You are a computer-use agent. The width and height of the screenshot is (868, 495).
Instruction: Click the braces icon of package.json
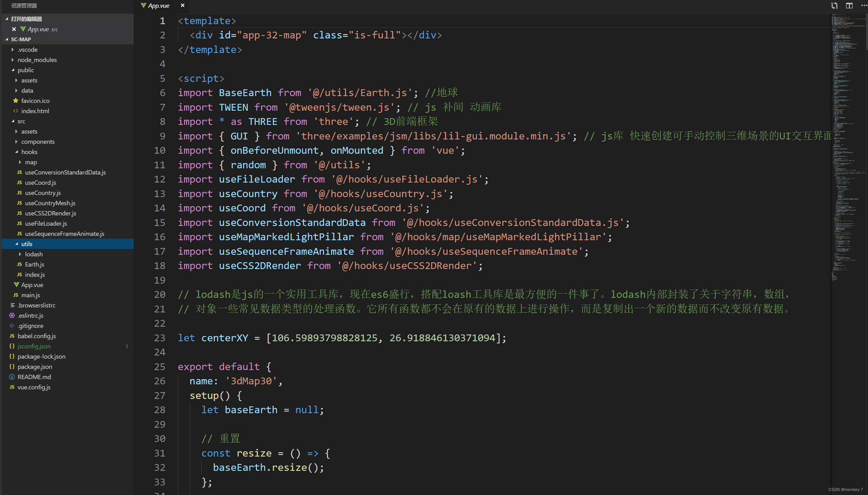12,366
